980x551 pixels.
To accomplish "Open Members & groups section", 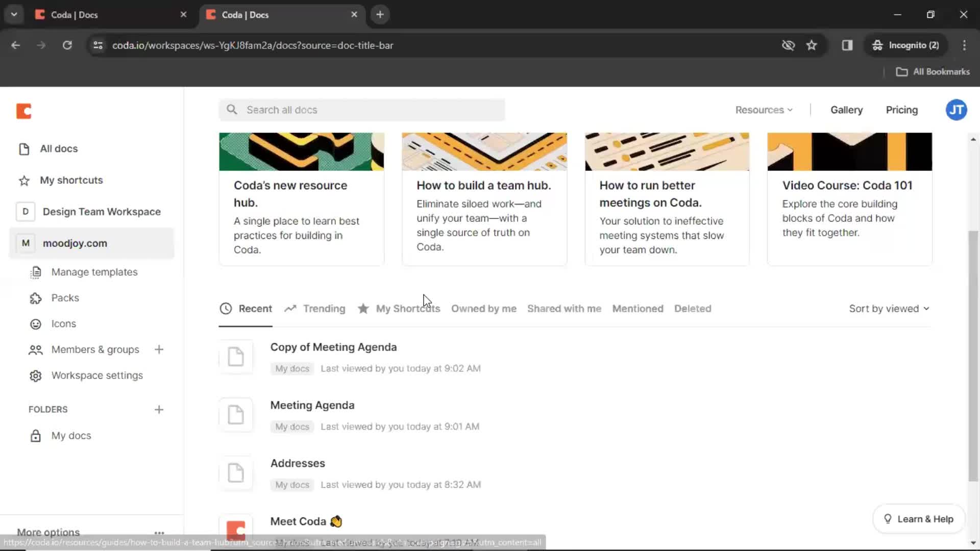I will tap(95, 349).
